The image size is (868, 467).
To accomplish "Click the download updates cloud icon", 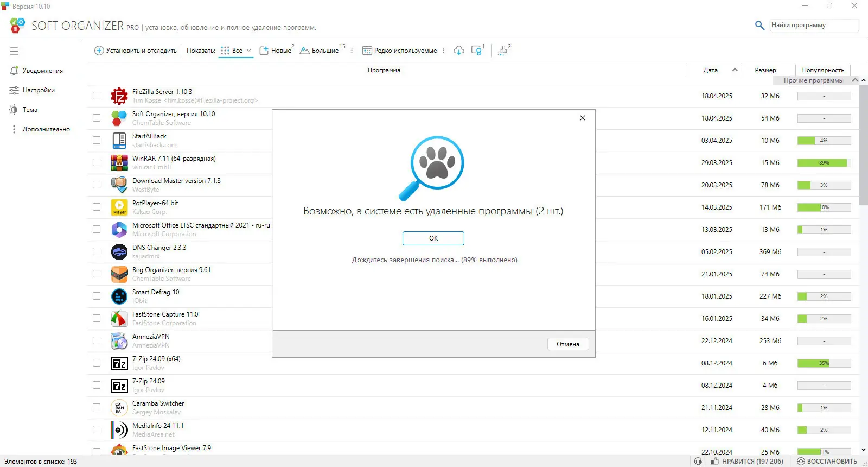I will (x=459, y=51).
